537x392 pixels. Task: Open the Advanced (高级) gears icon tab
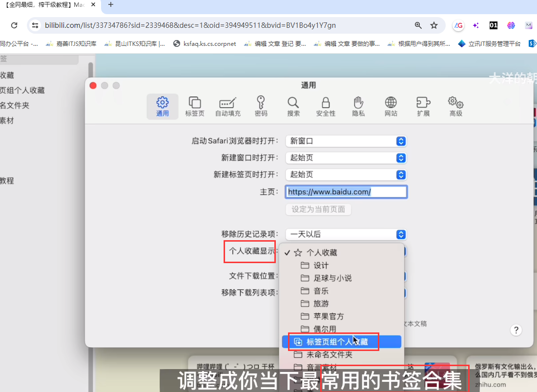click(x=456, y=106)
